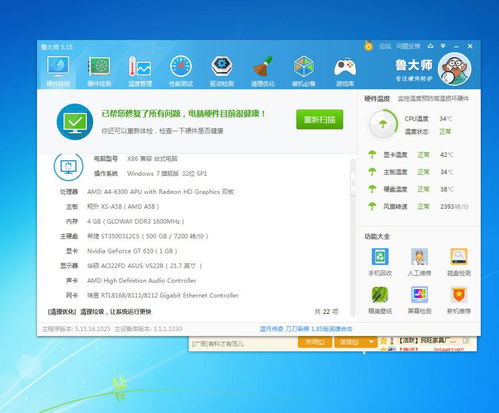
Task: Open the 论坛 forum link
Action: 385,46
